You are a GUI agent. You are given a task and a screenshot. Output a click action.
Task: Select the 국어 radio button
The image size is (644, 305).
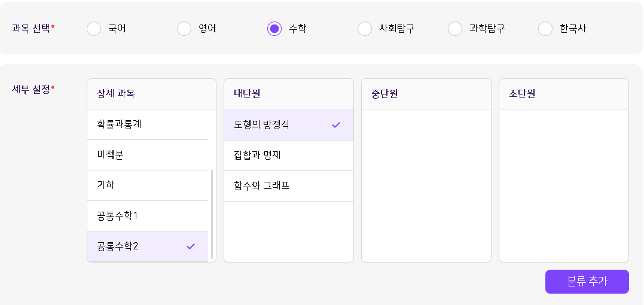[94, 29]
